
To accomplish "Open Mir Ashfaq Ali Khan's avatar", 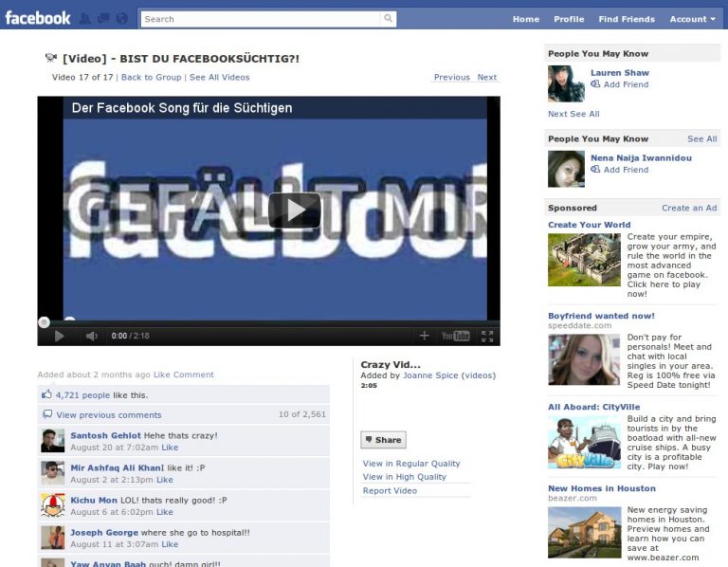I will tap(52, 473).
